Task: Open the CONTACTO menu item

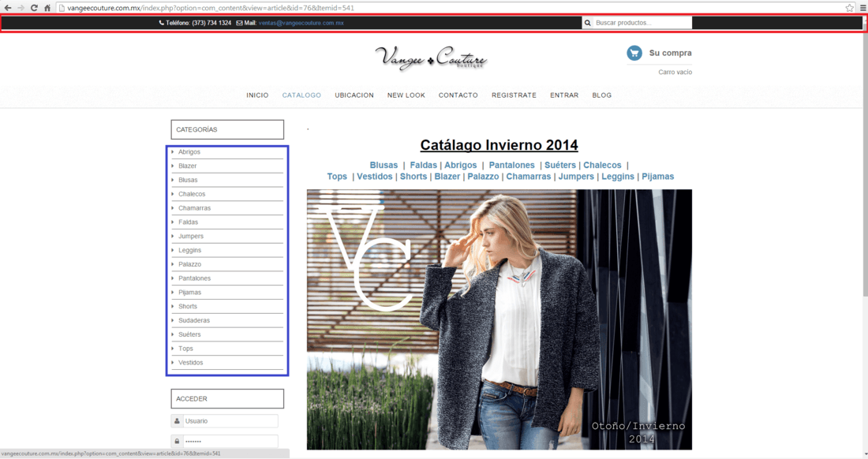Action: tap(458, 95)
